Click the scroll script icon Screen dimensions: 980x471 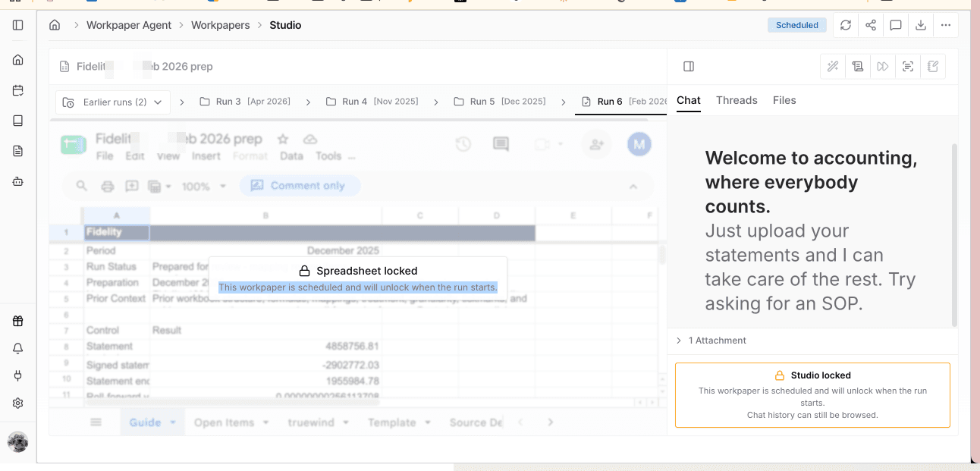coord(858,67)
